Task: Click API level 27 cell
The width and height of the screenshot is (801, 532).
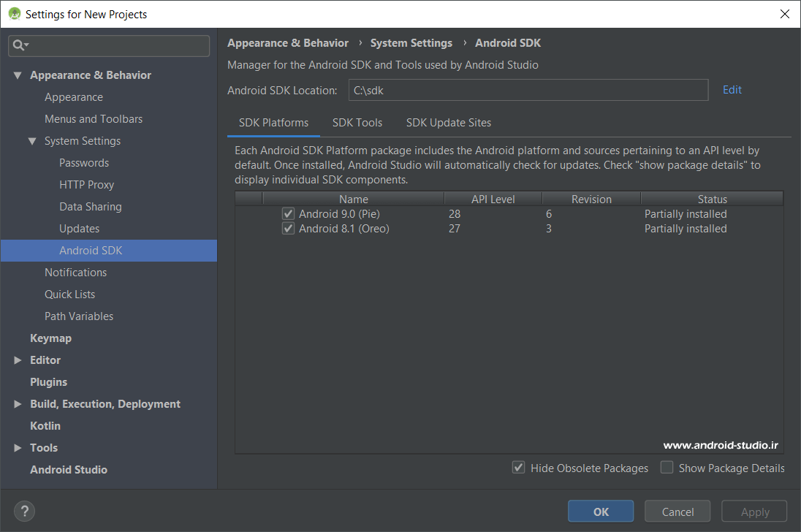Action: pos(454,229)
